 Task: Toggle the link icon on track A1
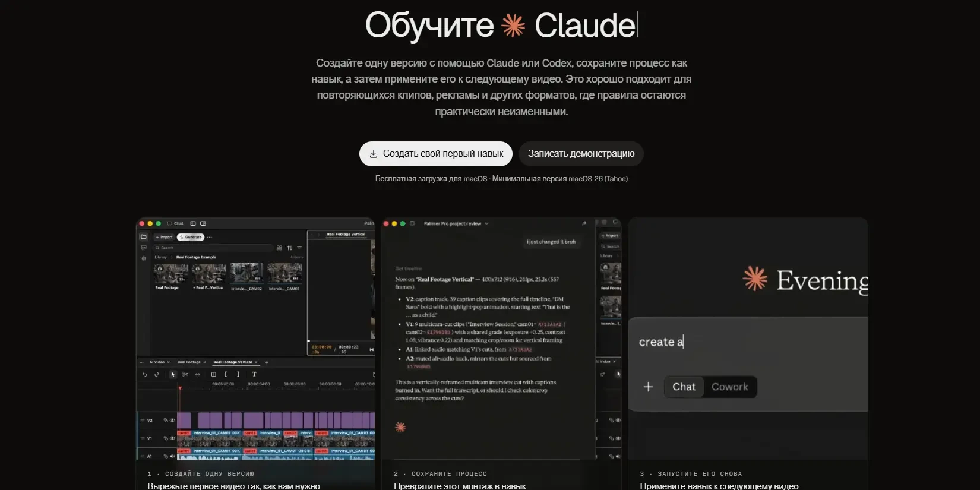click(166, 456)
